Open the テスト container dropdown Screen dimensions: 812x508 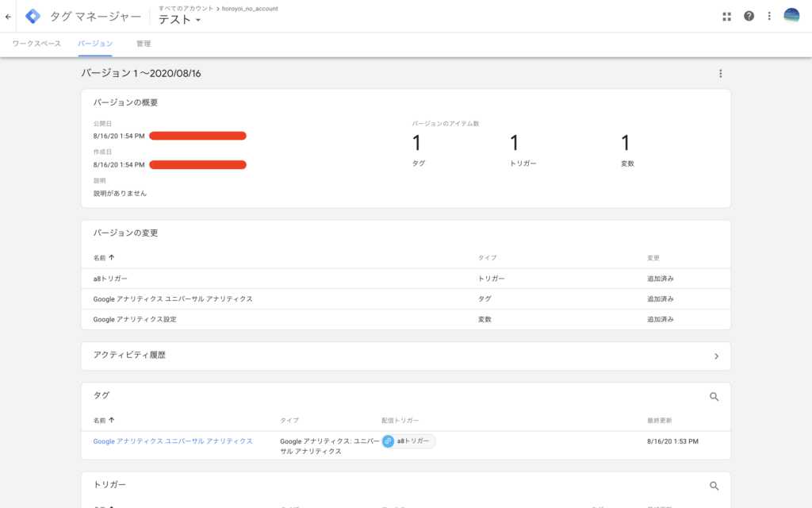[180, 20]
